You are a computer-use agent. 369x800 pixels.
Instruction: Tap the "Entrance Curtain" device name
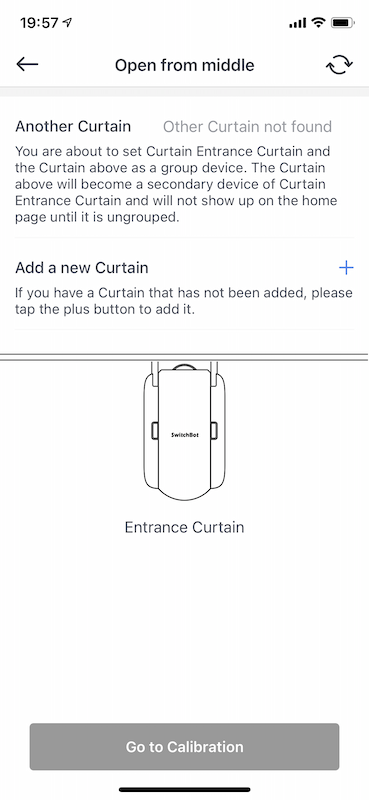coord(184,527)
